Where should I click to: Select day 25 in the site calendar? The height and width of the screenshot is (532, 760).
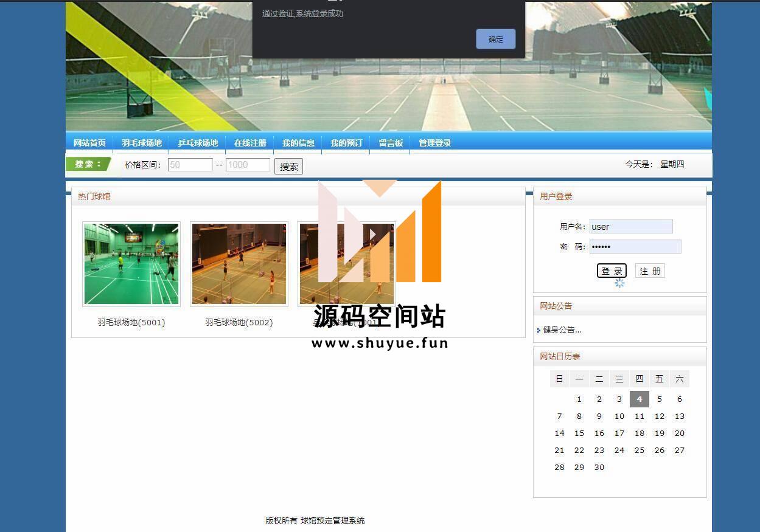pyautogui.click(x=640, y=451)
